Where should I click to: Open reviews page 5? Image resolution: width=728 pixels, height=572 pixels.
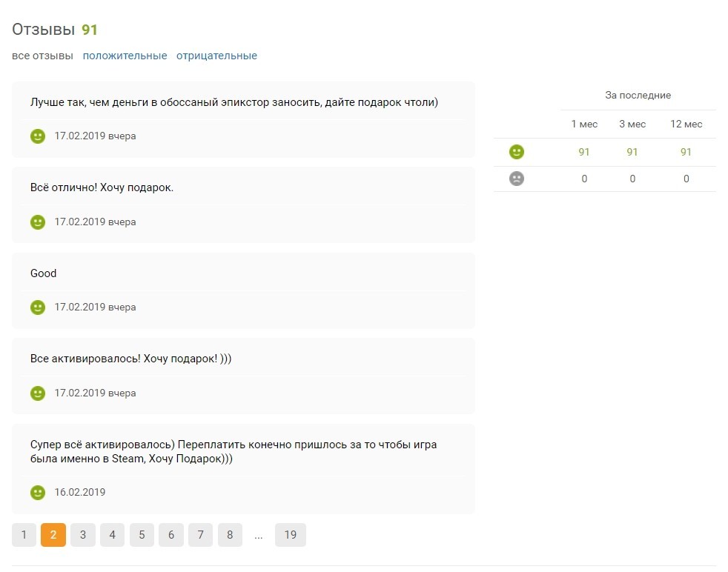click(x=142, y=535)
